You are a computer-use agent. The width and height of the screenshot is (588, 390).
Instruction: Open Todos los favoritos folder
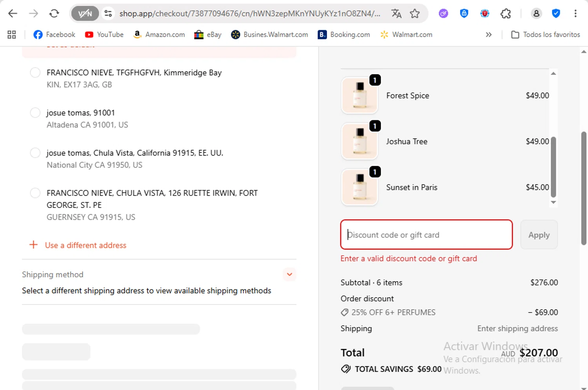coord(546,34)
